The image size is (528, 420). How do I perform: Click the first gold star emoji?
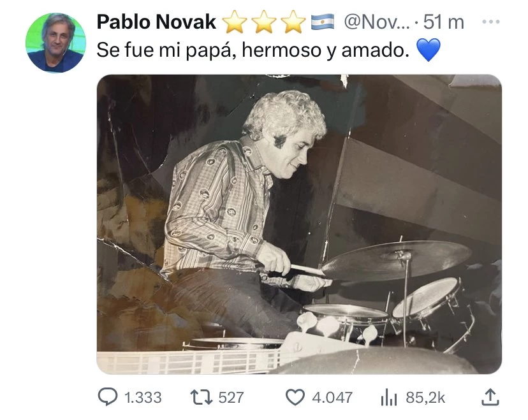(x=235, y=22)
